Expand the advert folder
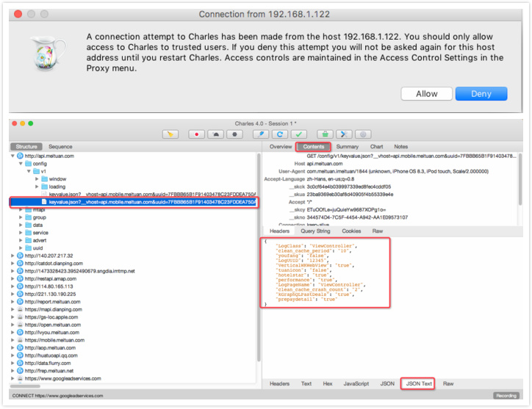The height and width of the screenshot is (409, 532). pyautogui.click(x=21, y=240)
